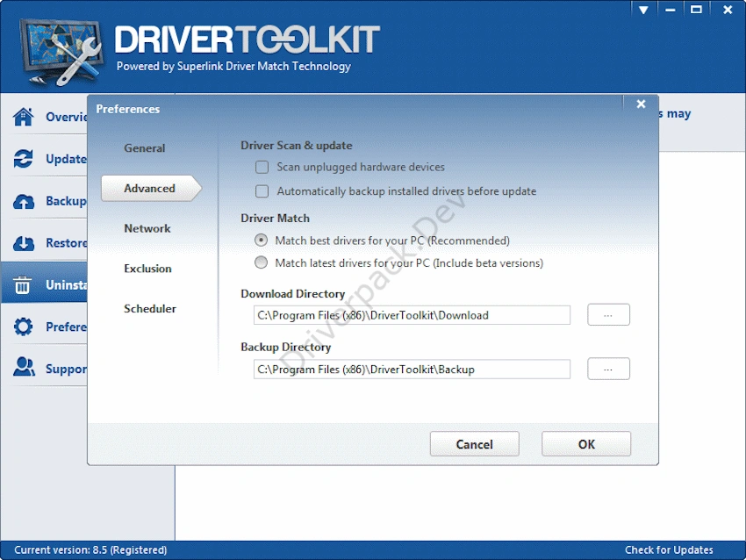Open the Backup section label in sidebar
Image resolution: width=746 pixels, height=560 pixels.
[66, 201]
